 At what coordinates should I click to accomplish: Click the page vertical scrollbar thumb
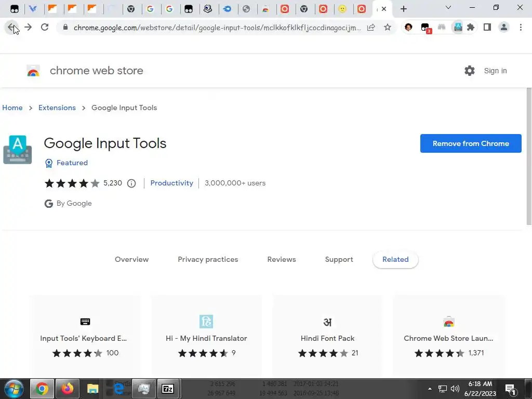[x=529, y=156]
